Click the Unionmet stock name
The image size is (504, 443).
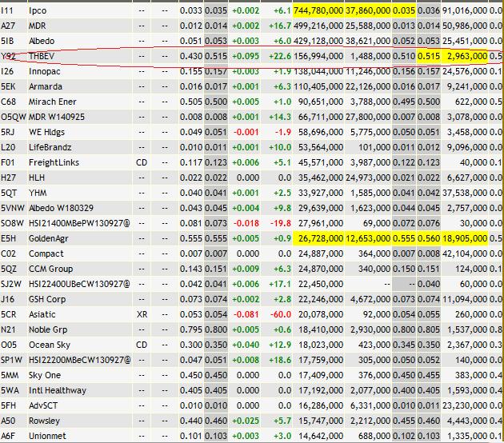(47, 437)
